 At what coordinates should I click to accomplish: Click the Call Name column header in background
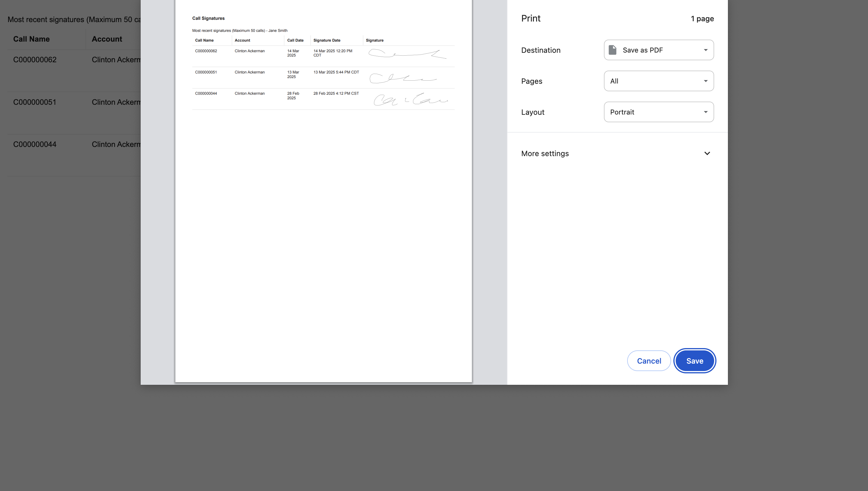[31, 39]
